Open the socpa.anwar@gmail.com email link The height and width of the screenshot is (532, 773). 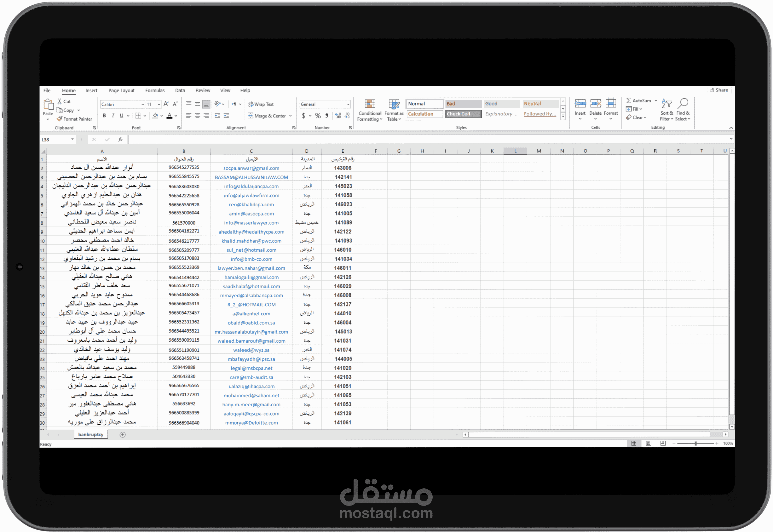click(x=251, y=168)
